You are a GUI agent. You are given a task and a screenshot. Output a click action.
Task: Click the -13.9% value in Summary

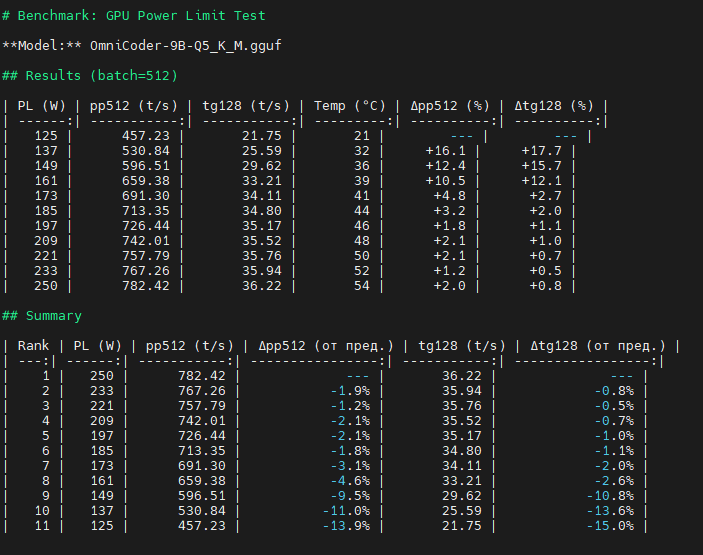point(347,526)
